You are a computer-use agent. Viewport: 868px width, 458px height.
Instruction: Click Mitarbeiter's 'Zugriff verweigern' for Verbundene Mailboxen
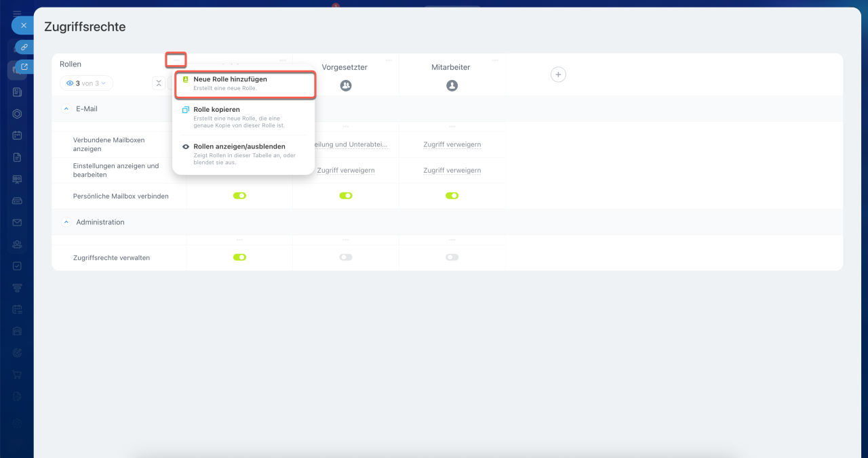click(452, 144)
